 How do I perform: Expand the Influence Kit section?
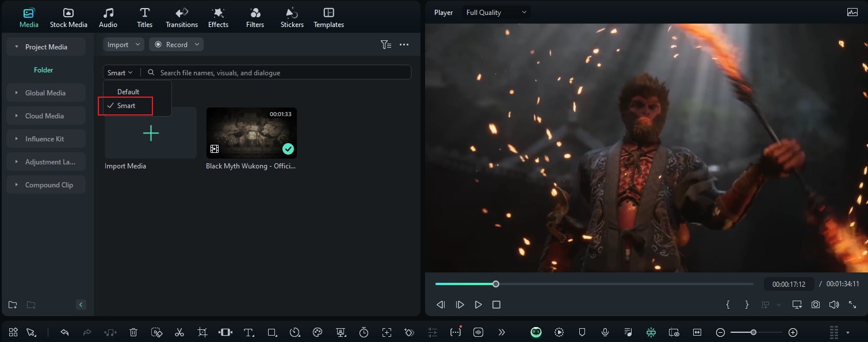pyautogui.click(x=46, y=139)
